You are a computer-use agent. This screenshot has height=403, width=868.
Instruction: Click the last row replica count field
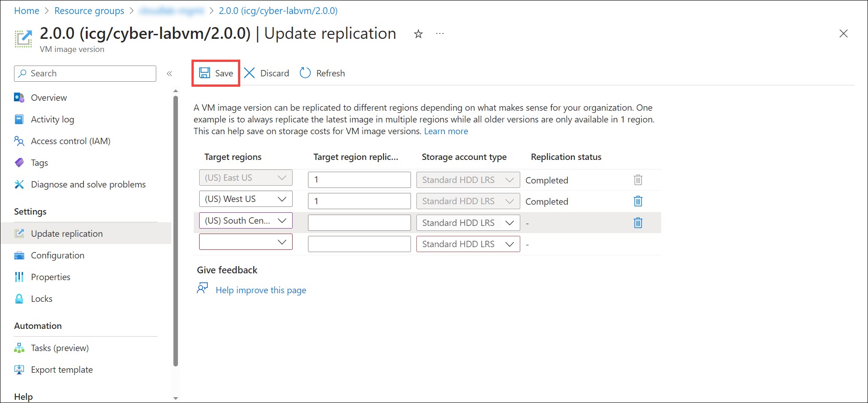[359, 244]
